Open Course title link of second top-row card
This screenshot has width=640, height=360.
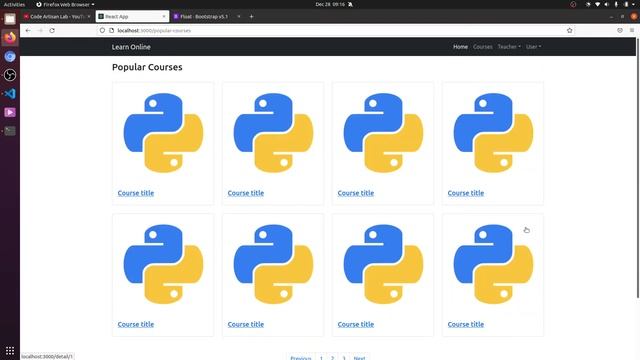pyautogui.click(x=246, y=193)
